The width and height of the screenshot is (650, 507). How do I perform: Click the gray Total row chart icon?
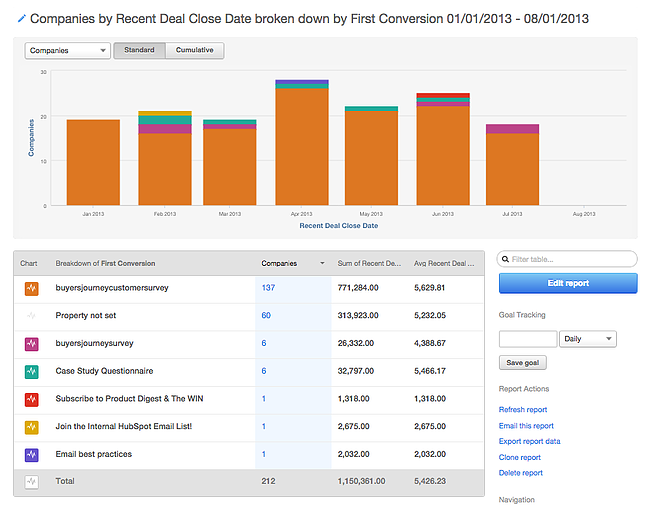30,481
